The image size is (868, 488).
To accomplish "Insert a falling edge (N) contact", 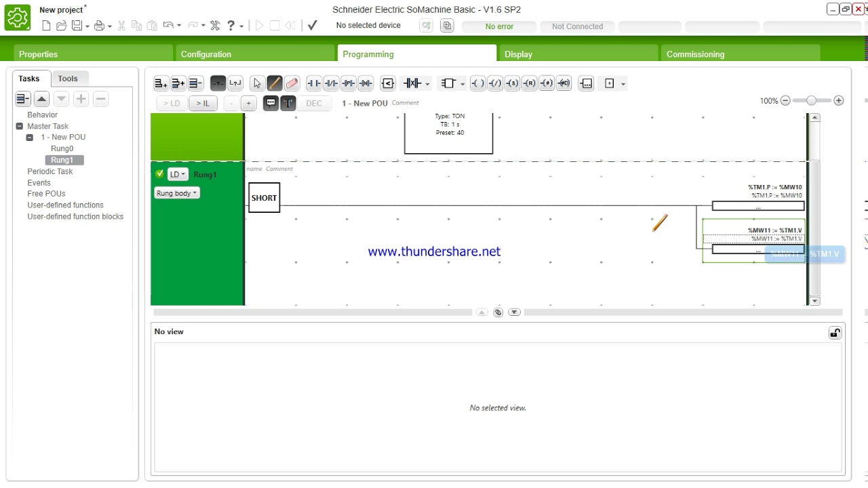I will 366,83.
